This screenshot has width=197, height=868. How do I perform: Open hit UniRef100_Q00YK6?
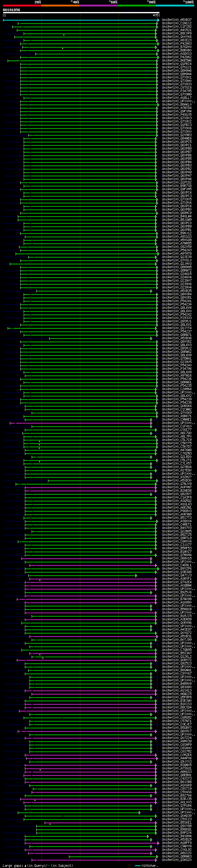click(x=177, y=37)
